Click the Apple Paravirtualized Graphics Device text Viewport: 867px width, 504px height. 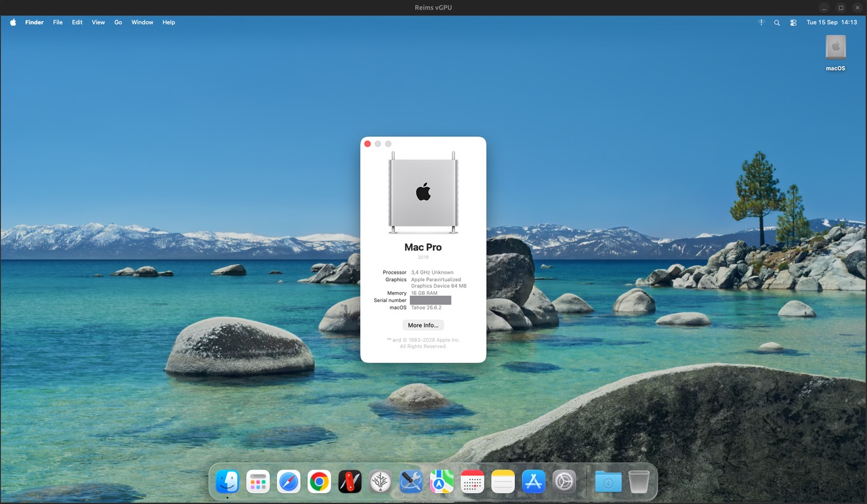[x=439, y=282]
